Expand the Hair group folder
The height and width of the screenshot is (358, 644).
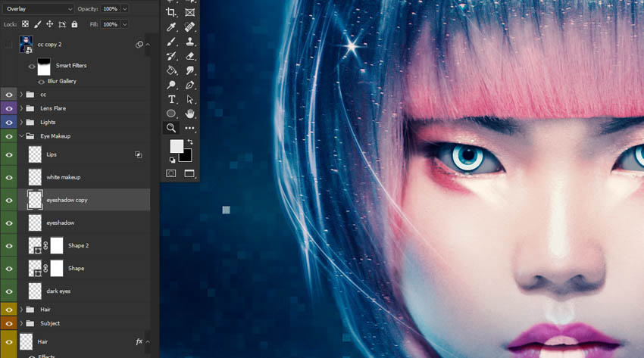click(x=21, y=310)
